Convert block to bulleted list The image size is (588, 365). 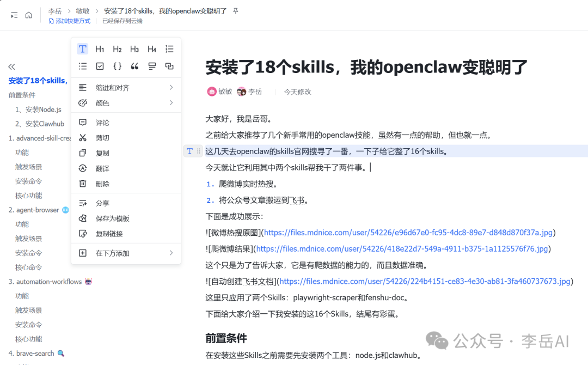pos(82,66)
